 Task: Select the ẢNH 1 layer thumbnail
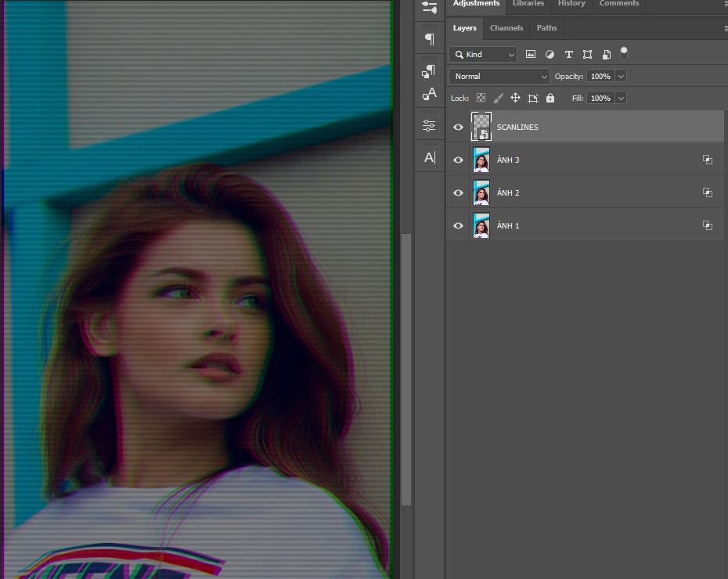(481, 225)
